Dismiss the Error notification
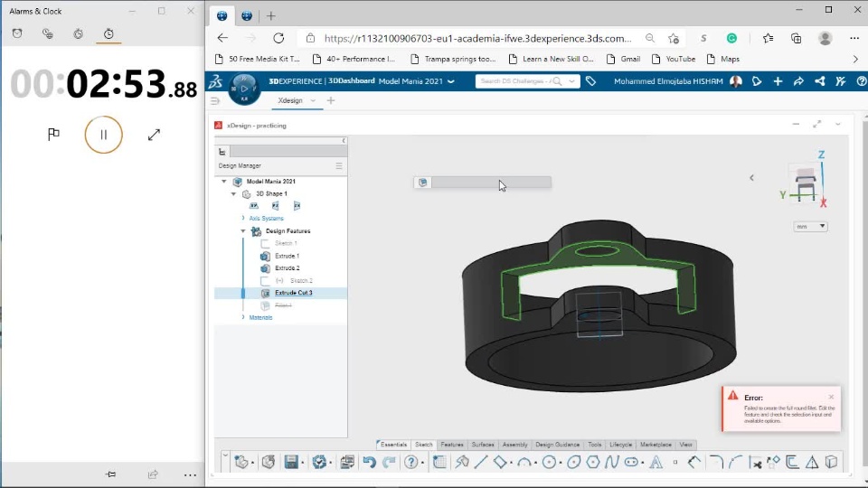Screen dimensions: 868x488 click(831, 397)
